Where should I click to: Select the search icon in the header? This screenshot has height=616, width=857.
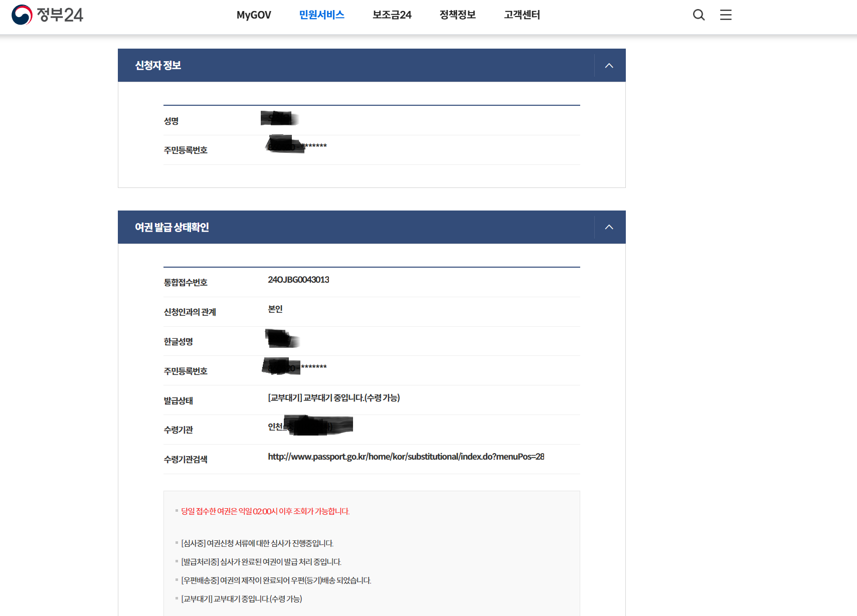coord(699,15)
